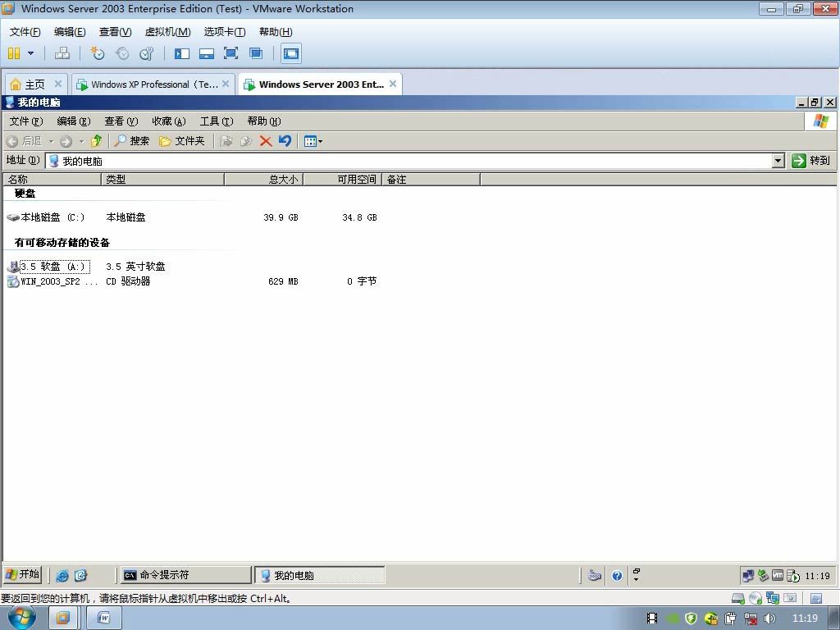The image size is (840, 630).
Task: Click the copy-to toolbar icon
Action: pos(246,141)
